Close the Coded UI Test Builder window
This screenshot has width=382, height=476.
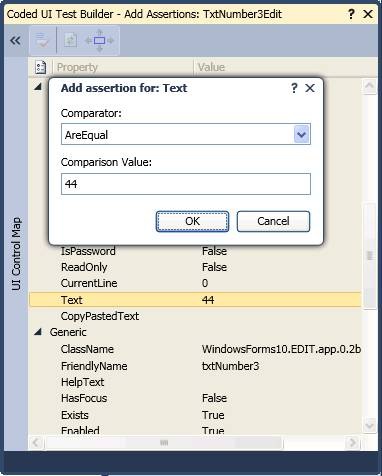[368, 14]
